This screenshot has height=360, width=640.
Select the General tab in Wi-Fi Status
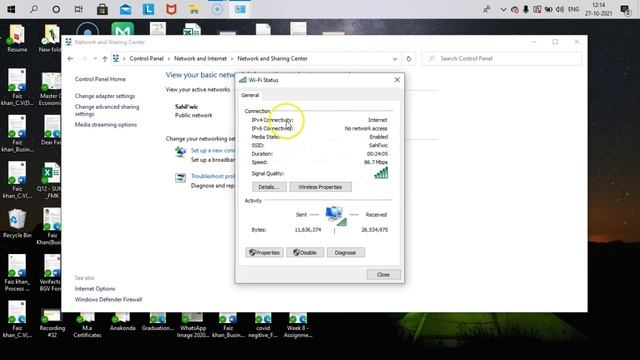click(250, 95)
